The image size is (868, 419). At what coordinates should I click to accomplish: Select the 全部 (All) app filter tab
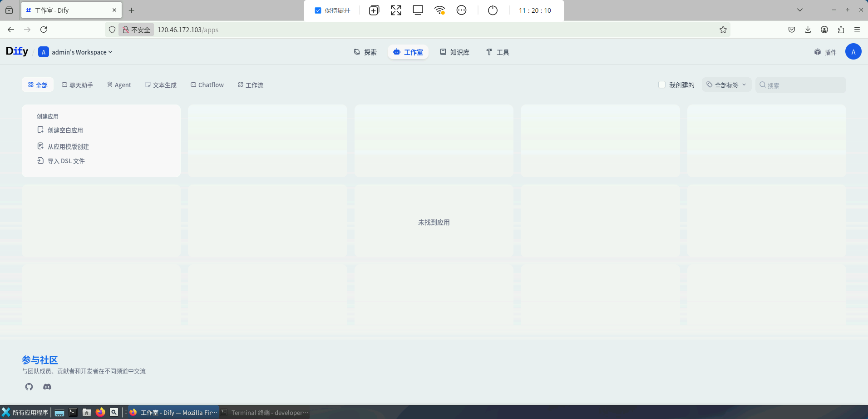click(38, 85)
